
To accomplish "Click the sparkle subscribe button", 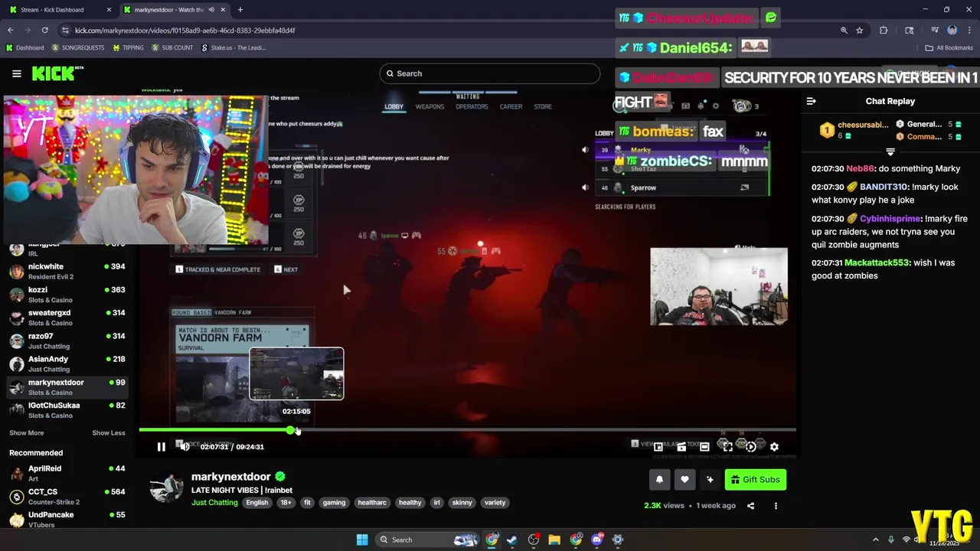I will 710,480.
